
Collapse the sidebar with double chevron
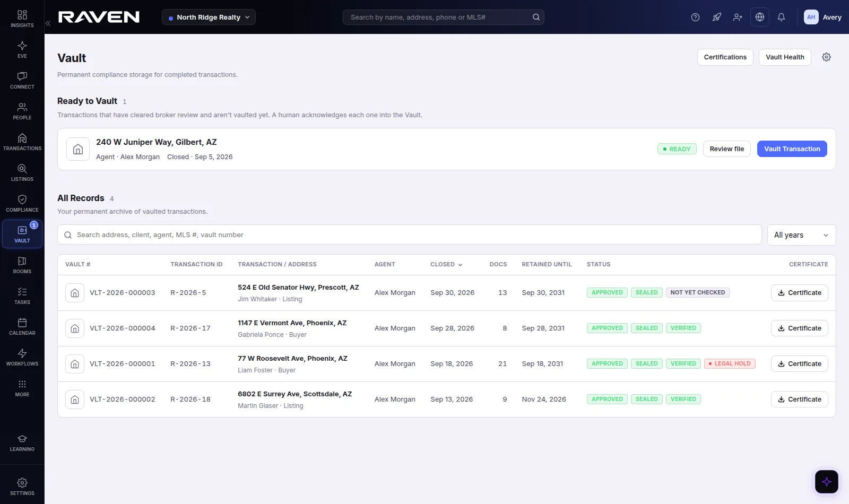[x=48, y=23]
